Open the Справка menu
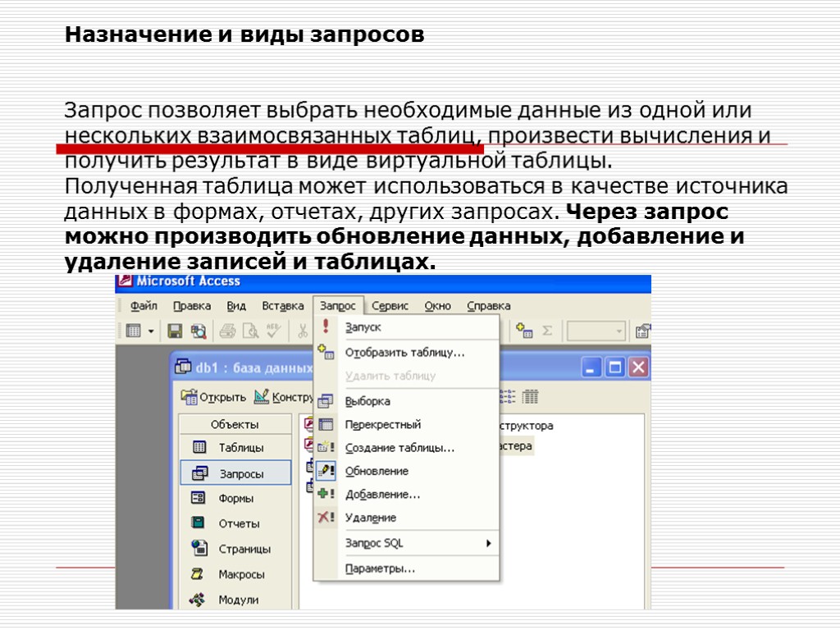Image resolution: width=840 pixels, height=630 pixels. tap(488, 306)
